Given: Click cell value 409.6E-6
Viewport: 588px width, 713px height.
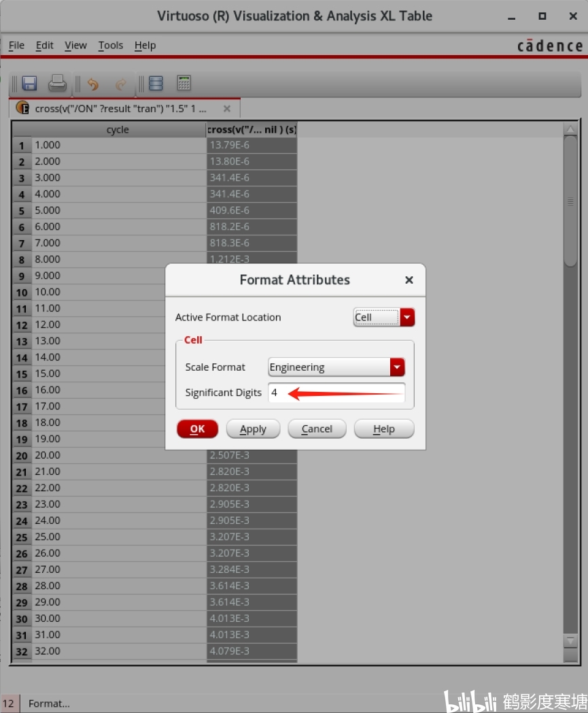Looking at the screenshot, I should pyautogui.click(x=252, y=210).
